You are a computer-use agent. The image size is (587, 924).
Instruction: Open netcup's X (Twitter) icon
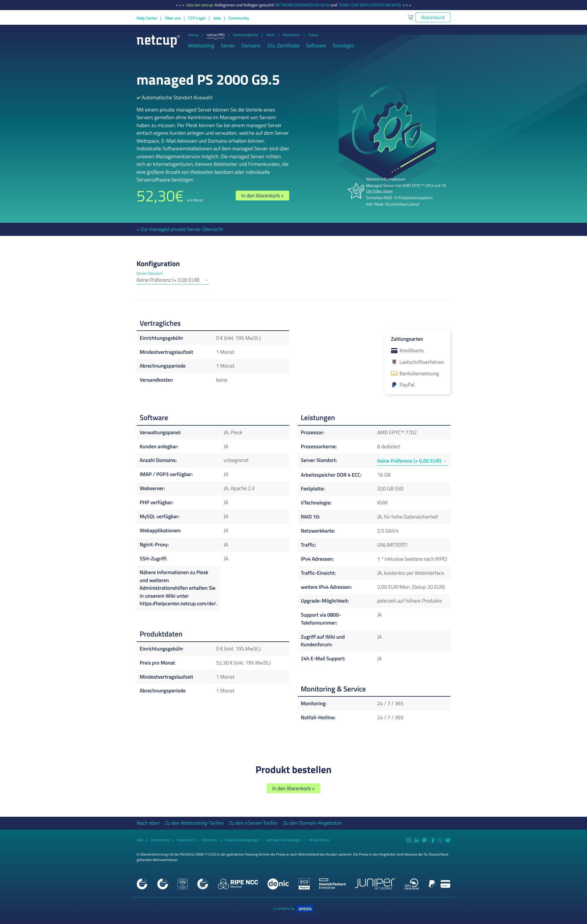[x=440, y=840]
